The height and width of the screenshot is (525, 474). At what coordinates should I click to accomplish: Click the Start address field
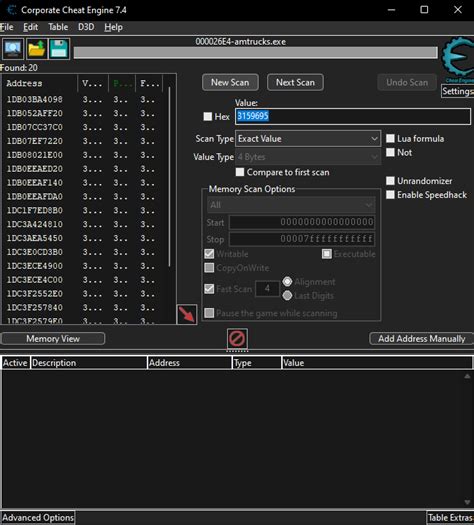[x=302, y=222]
